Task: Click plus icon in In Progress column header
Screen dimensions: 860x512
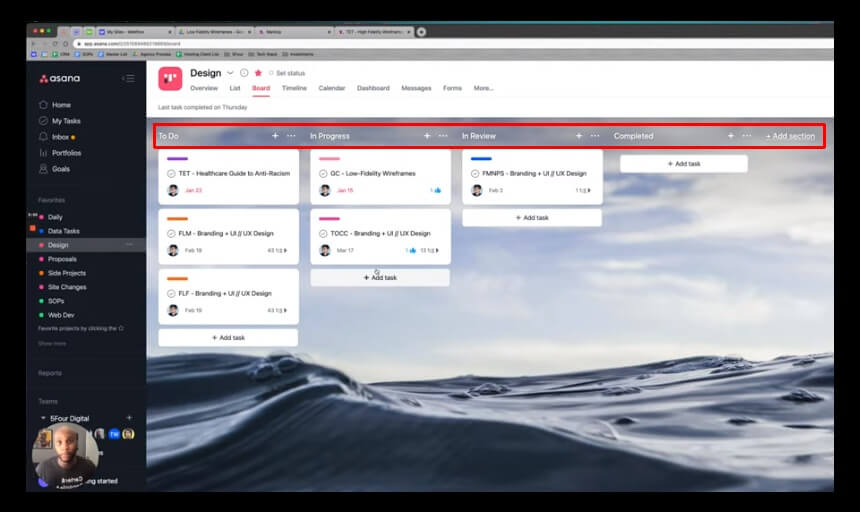Action: pyautogui.click(x=427, y=135)
